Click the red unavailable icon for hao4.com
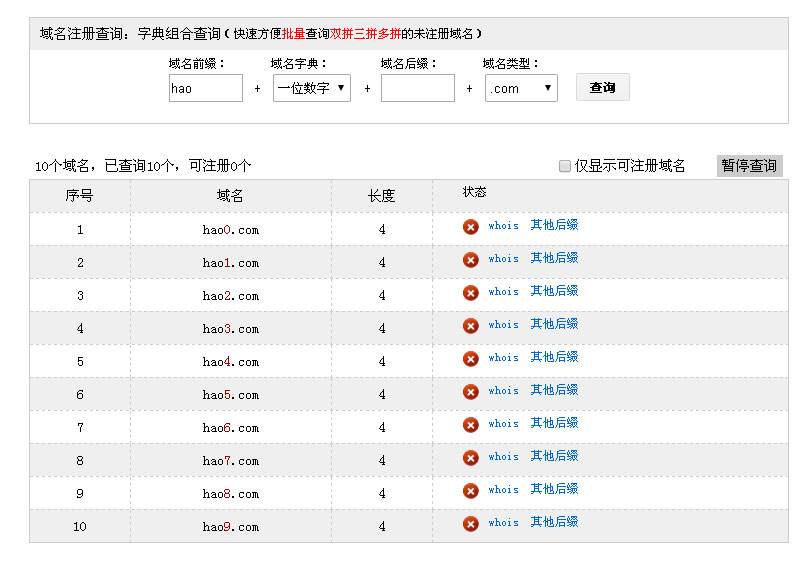Viewport: 809px width, 566px height. tap(471, 359)
